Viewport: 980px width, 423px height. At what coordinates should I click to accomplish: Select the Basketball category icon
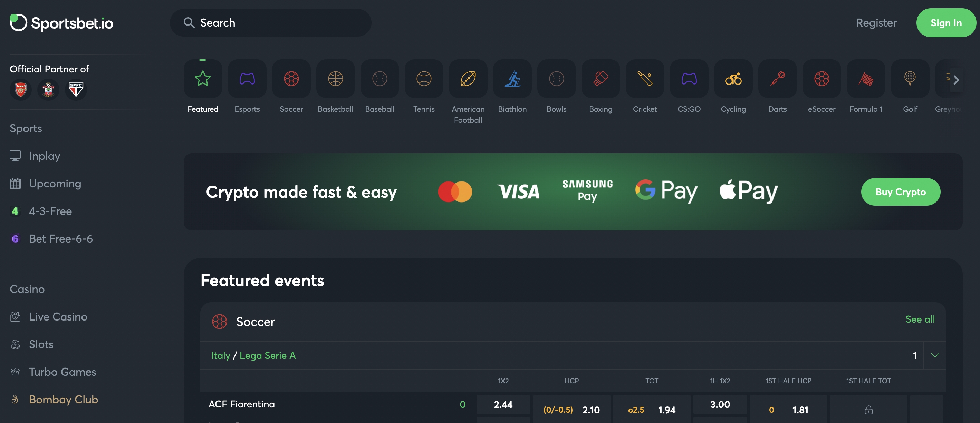click(335, 79)
